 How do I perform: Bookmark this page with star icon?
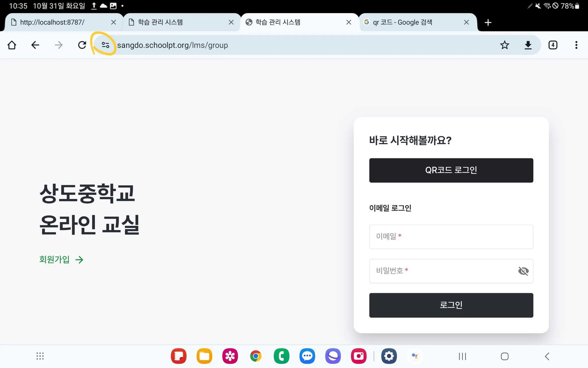(504, 45)
